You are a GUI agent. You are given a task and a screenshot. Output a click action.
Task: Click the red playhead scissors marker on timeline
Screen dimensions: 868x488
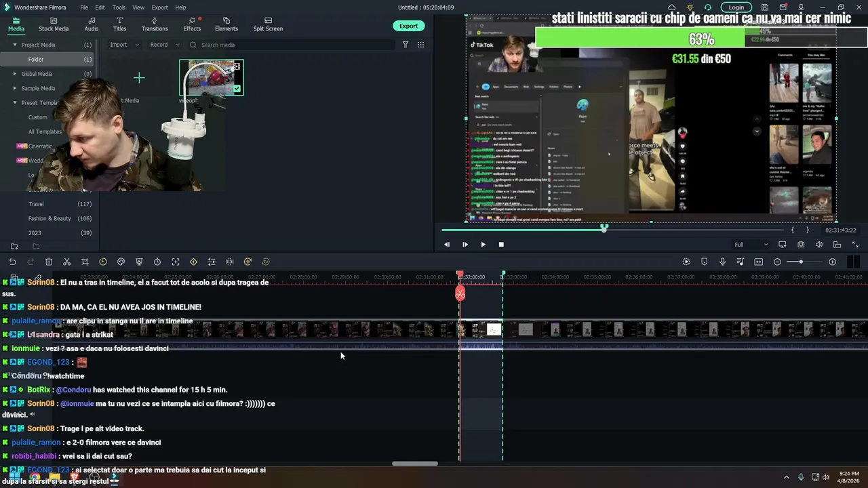(460, 293)
